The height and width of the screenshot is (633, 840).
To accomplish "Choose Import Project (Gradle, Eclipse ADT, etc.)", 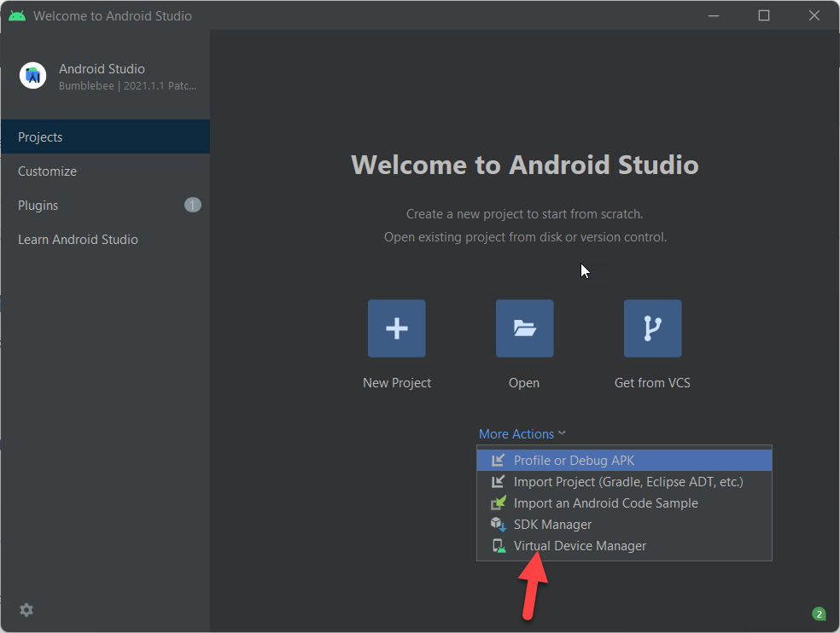I will click(x=627, y=482).
